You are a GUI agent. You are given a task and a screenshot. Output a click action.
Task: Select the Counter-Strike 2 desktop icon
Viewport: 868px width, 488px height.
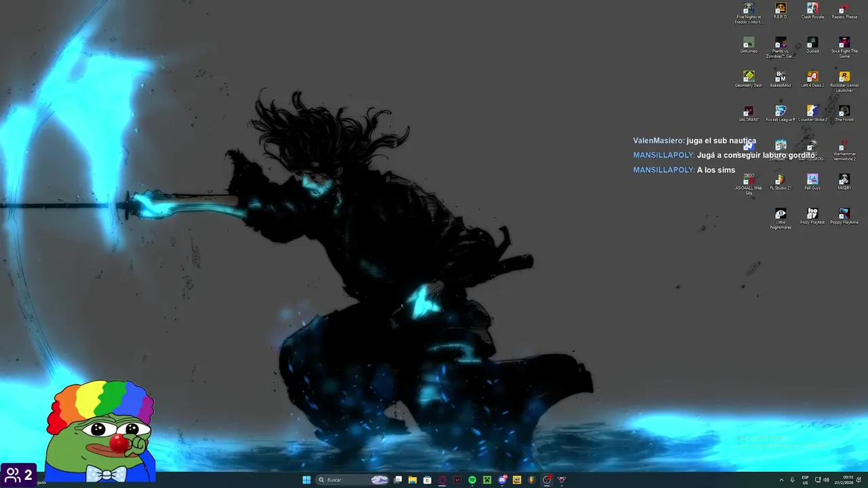(812, 113)
